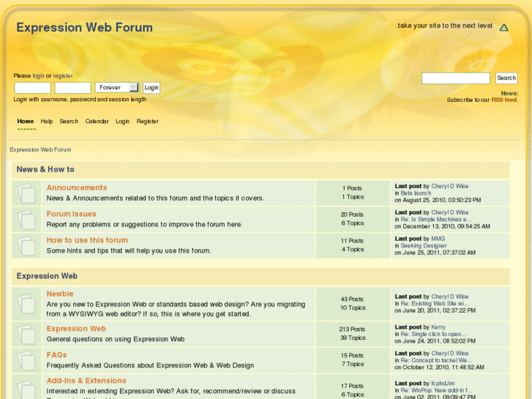Focus the password input field
Image resolution: width=532 pixels, height=399 pixels.
72,88
